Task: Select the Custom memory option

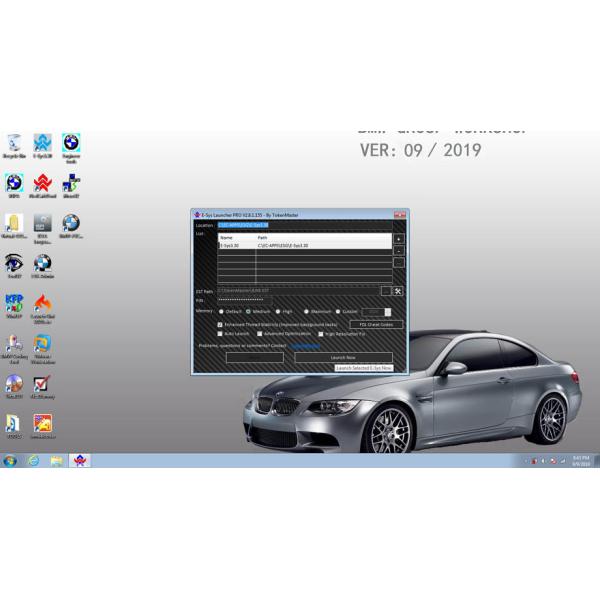Action: coord(338,311)
